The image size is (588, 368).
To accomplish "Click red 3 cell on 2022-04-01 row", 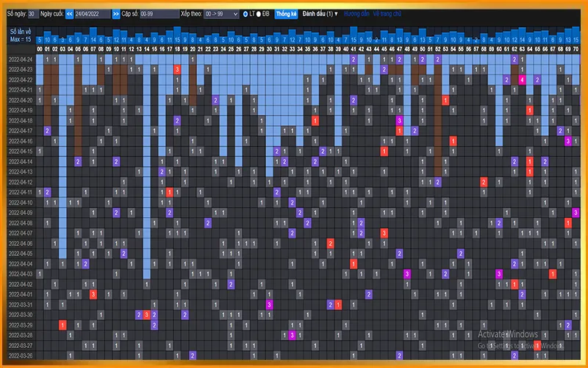I will (x=93, y=294).
